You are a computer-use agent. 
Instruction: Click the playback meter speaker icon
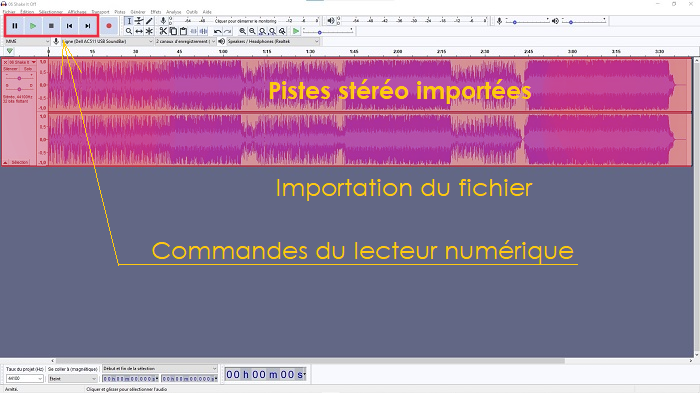tap(330, 21)
